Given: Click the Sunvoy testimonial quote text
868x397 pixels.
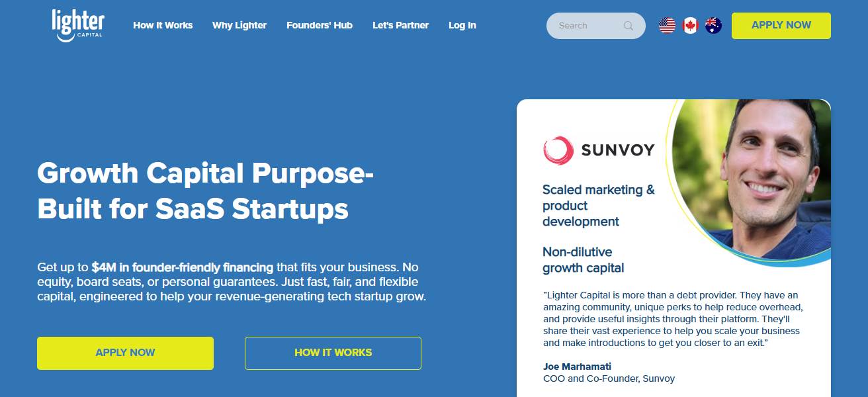Looking at the screenshot, I should pos(672,319).
